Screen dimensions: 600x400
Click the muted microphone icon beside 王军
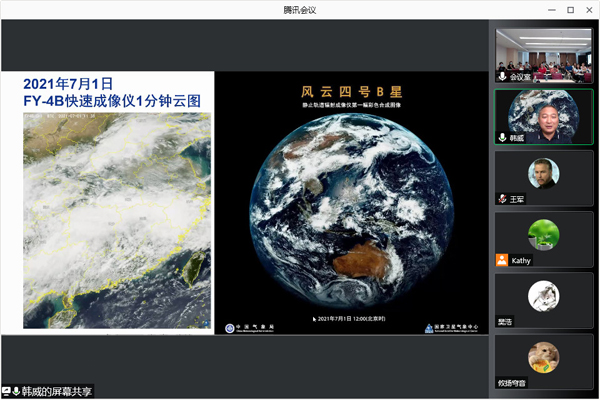pyautogui.click(x=502, y=199)
